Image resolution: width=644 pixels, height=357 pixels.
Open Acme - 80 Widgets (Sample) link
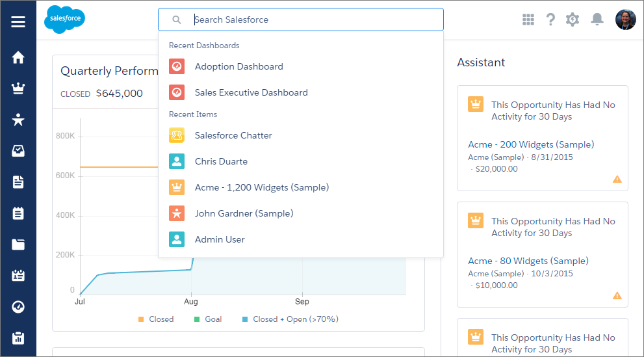(528, 261)
